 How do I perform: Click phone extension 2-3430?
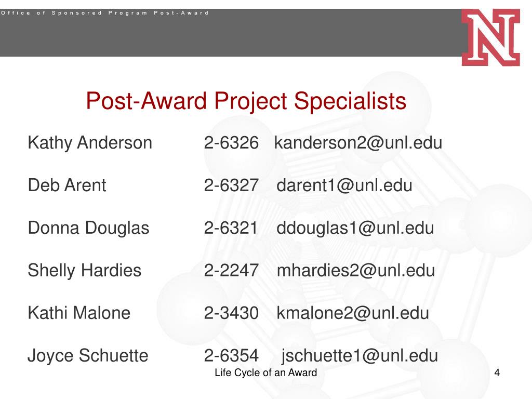pos(231,313)
